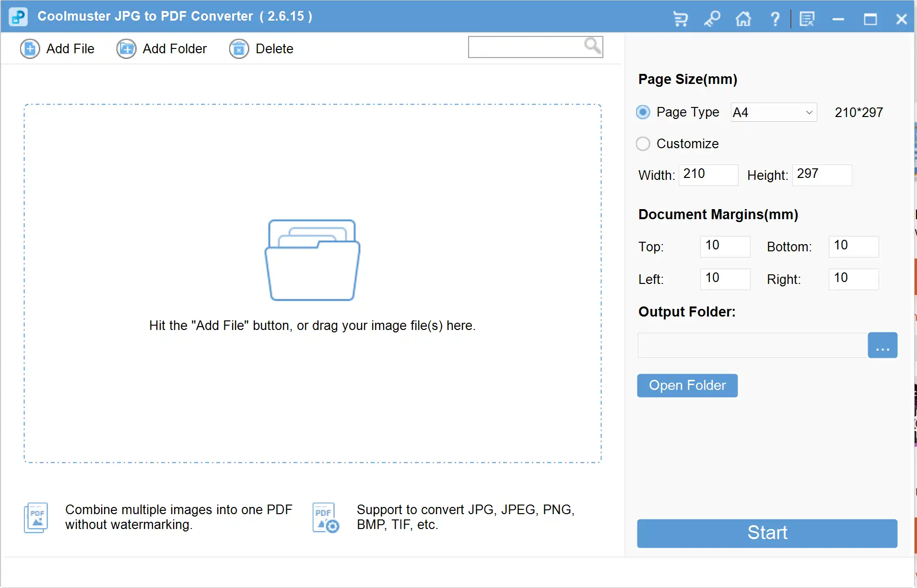This screenshot has height=588, width=917.
Task: Click the feedback notes icon in title bar
Action: point(807,19)
